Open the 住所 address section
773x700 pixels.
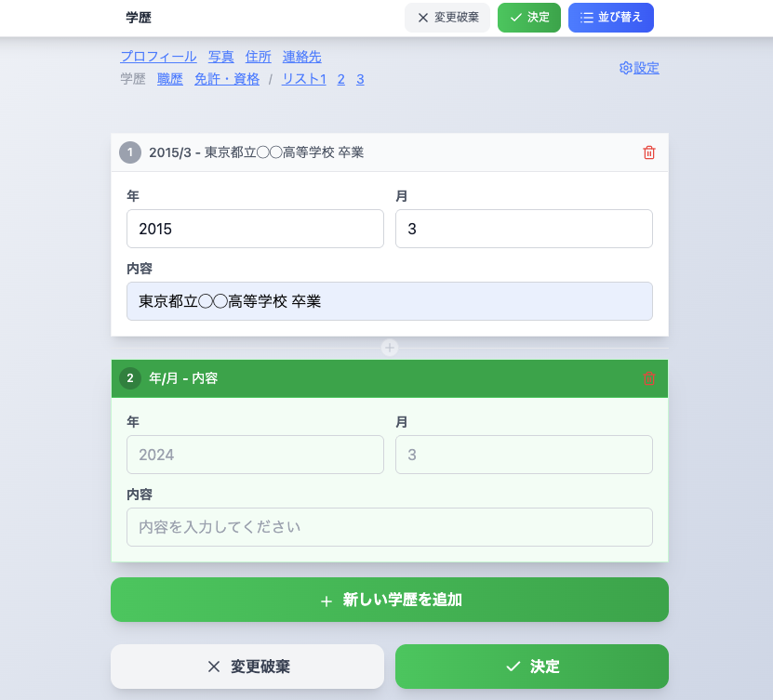258,56
